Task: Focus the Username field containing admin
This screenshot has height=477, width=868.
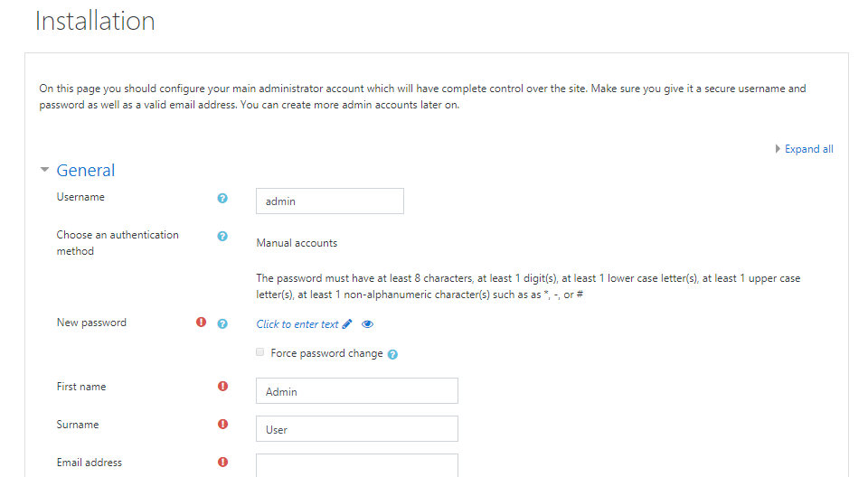Action: click(330, 201)
